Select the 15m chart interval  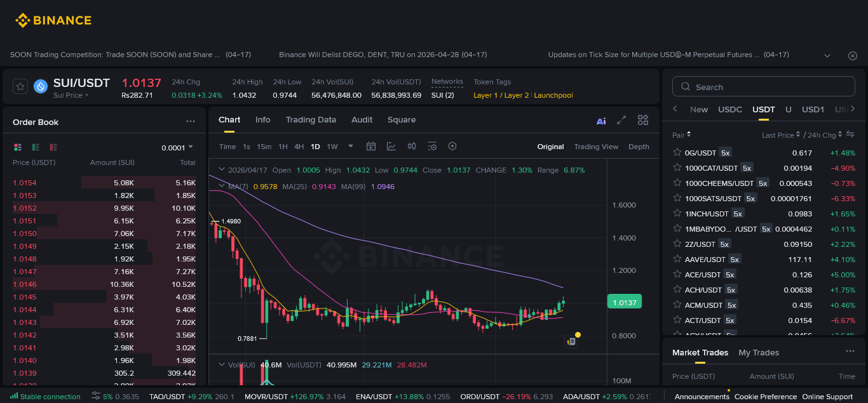coord(264,147)
